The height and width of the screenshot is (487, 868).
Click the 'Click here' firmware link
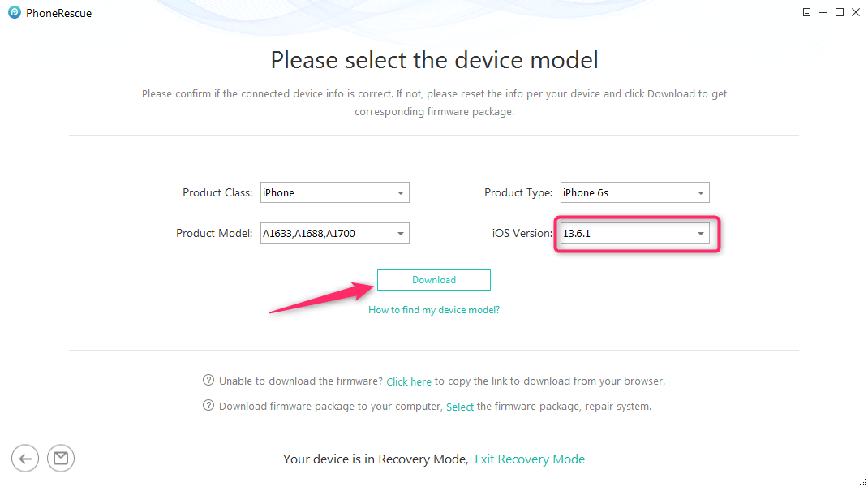409,381
